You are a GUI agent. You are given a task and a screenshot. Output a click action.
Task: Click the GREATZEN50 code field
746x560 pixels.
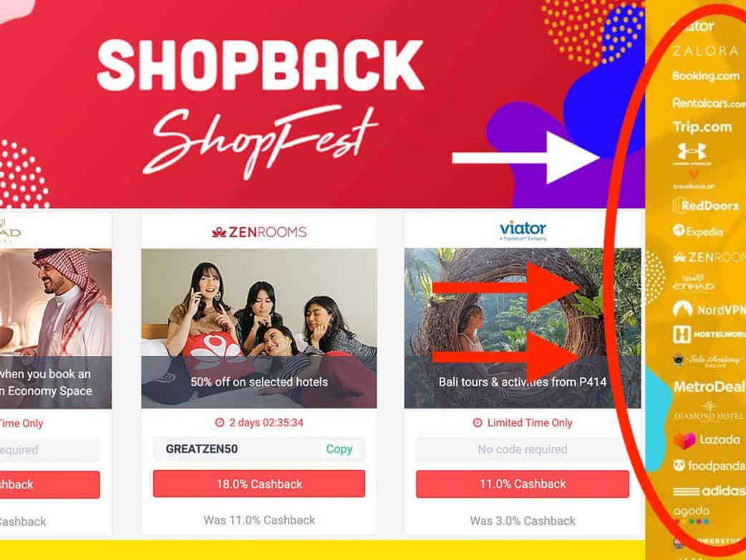[x=259, y=449]
